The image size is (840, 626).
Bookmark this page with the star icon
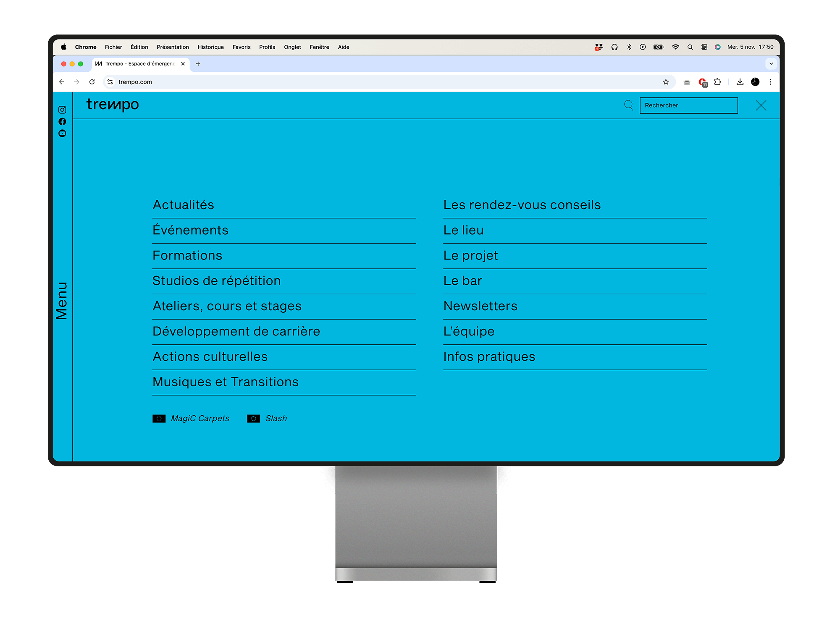[x=666, y=82]
